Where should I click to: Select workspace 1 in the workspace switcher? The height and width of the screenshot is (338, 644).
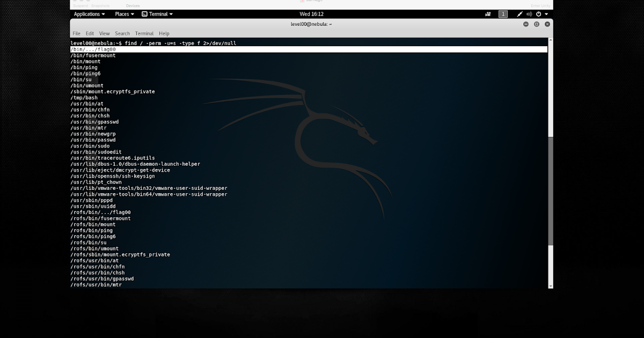(503, 14)
